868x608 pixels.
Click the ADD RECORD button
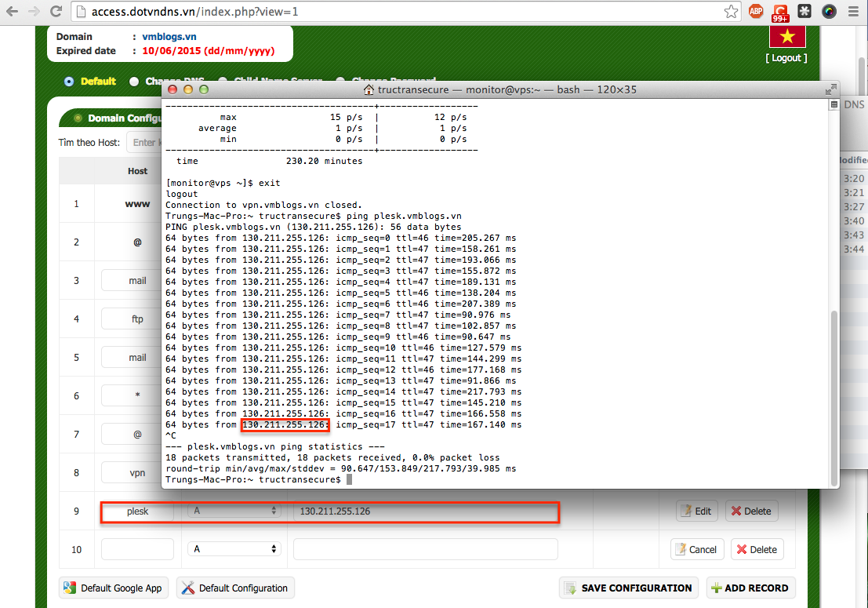[750, 588]
